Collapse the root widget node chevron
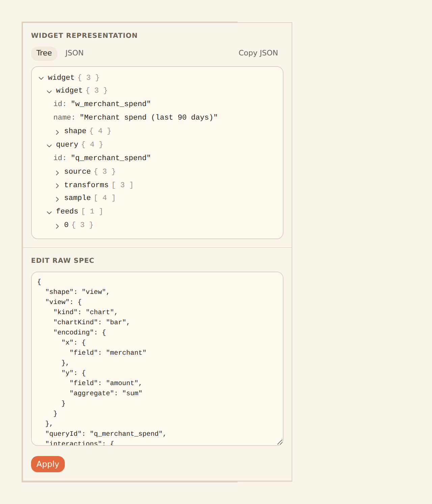The image size is (432, 504). pos(41,78)
